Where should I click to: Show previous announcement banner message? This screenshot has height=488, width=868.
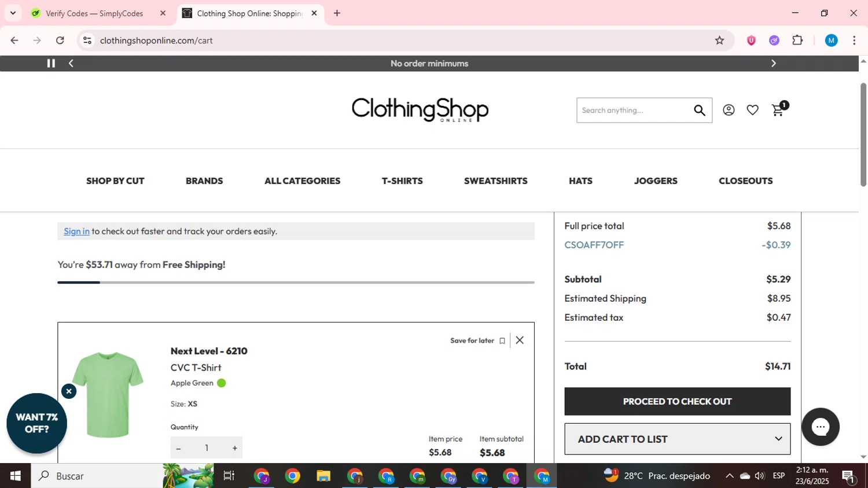pyautogui.click(x=71, y=63)
